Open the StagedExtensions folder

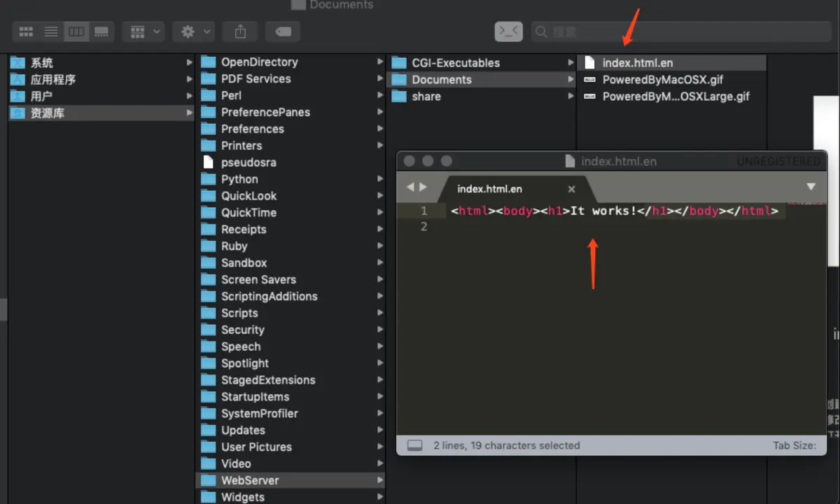tap(290, 381)
